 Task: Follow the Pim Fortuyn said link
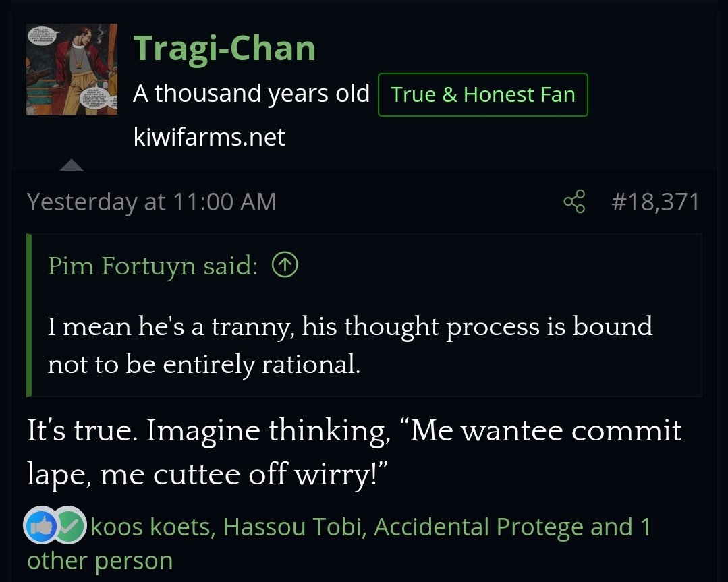click(152, 266)
